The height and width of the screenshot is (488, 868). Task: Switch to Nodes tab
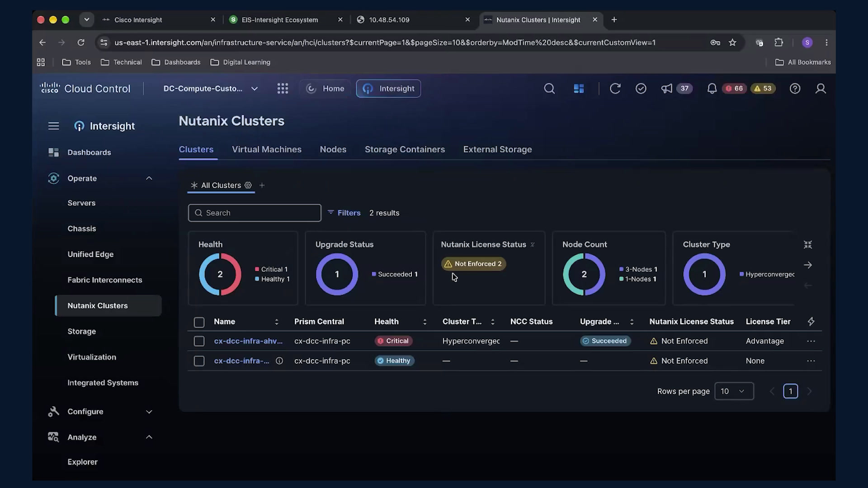[333, 150]
